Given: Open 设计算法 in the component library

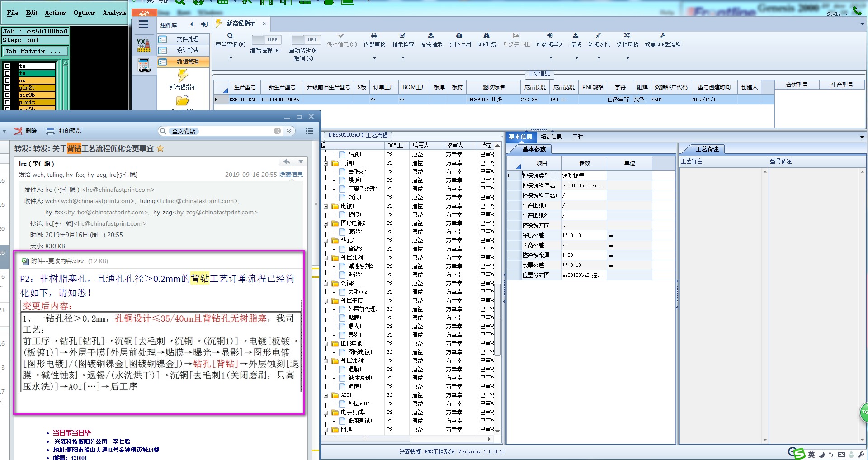Looking at the screenshot, I should click(184, 50).
